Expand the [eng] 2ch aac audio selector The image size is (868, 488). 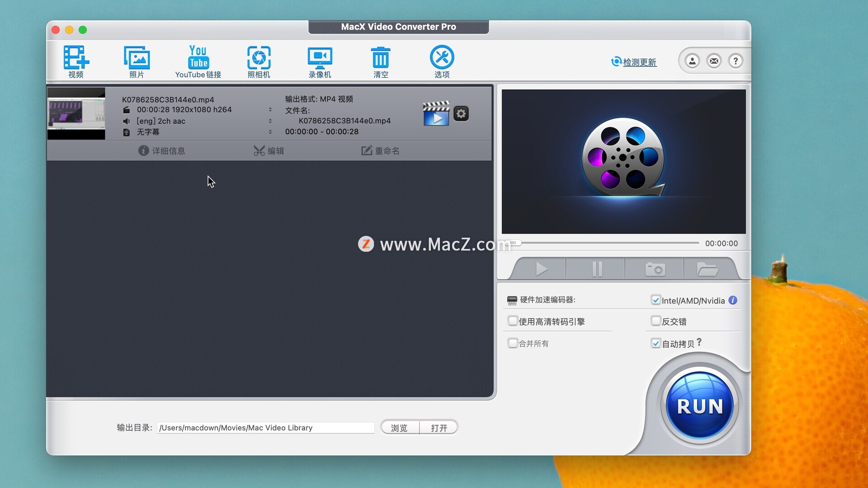point(270,121)
